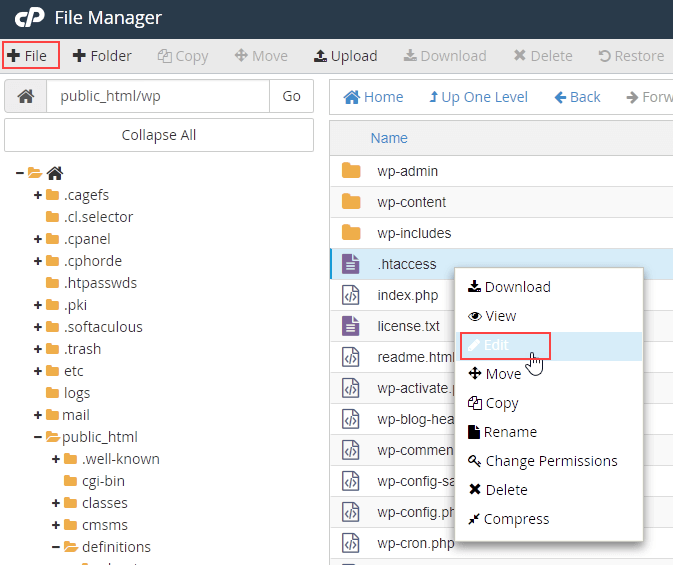Choose Rename in the context menu
This screenshot has width=673, height=565.
coord(502,432)
